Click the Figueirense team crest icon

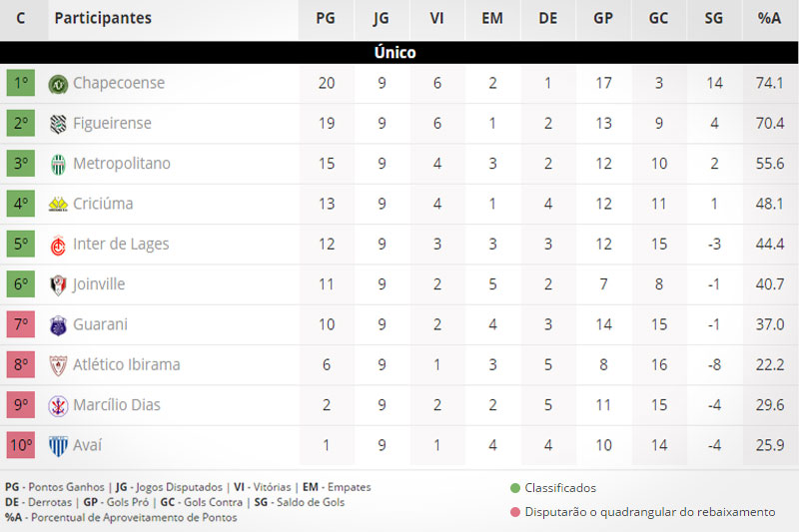point(58,124)
